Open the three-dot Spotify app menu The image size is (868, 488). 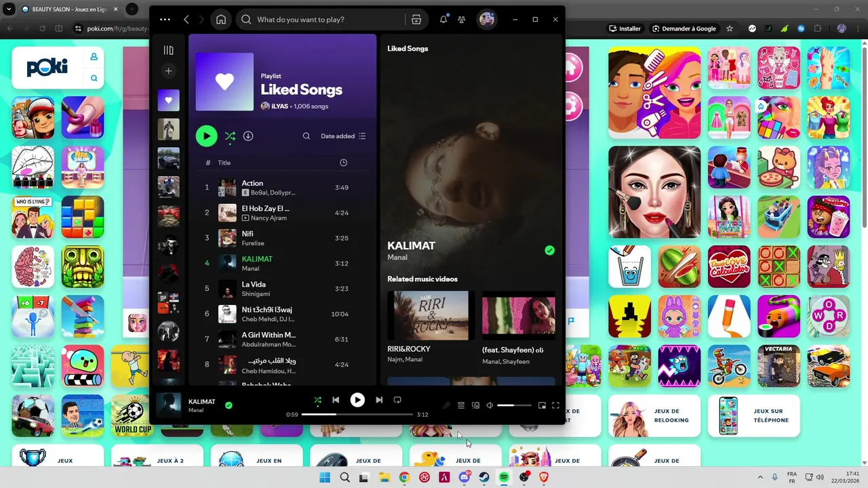165,20
